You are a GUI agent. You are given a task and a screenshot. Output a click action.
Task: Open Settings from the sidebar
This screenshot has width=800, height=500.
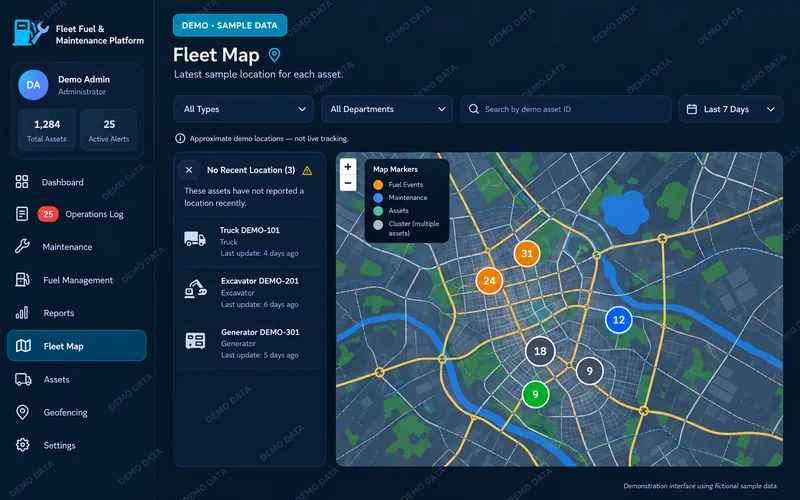point(77,445)
